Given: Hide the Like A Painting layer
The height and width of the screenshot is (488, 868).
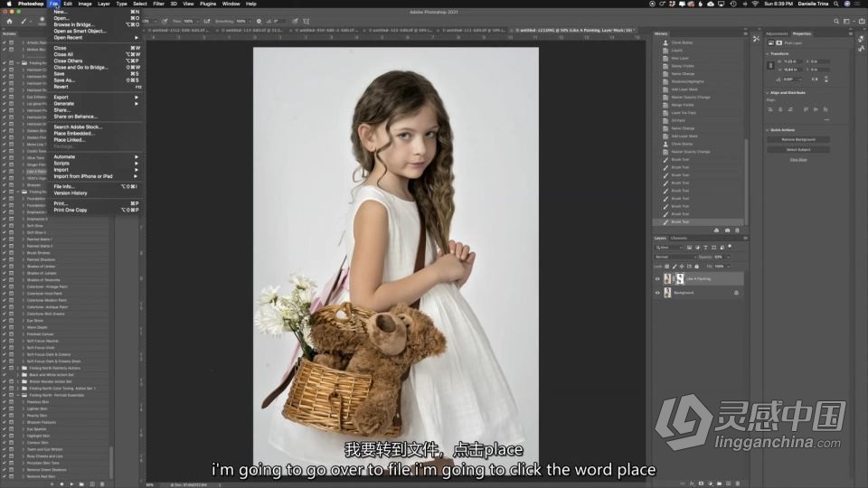Looking at the screenshot, I should click(657, 279).
